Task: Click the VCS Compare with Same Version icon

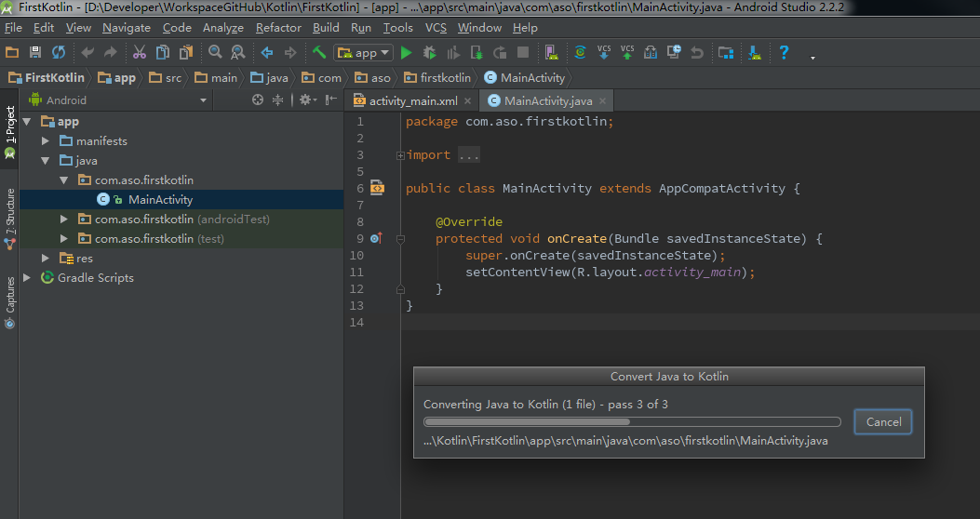Action: (650, 52)
